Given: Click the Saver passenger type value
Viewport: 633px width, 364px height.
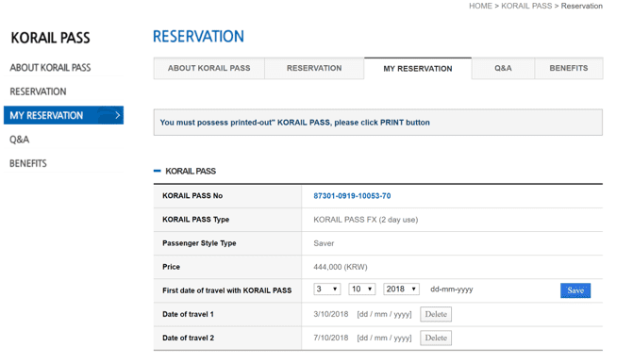Looking at the screenshot, I should (324, 243).
